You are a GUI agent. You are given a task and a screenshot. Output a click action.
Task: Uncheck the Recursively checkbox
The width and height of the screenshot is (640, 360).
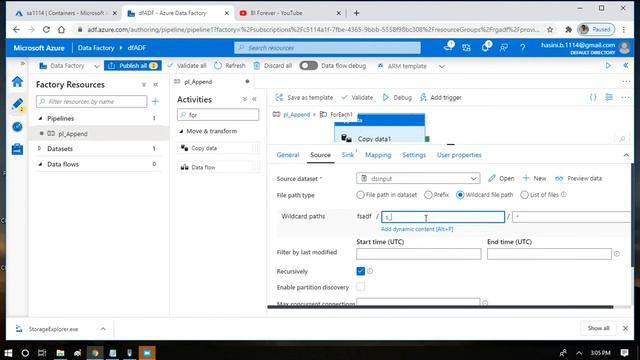pyautogui.click(x=360, y=271)
